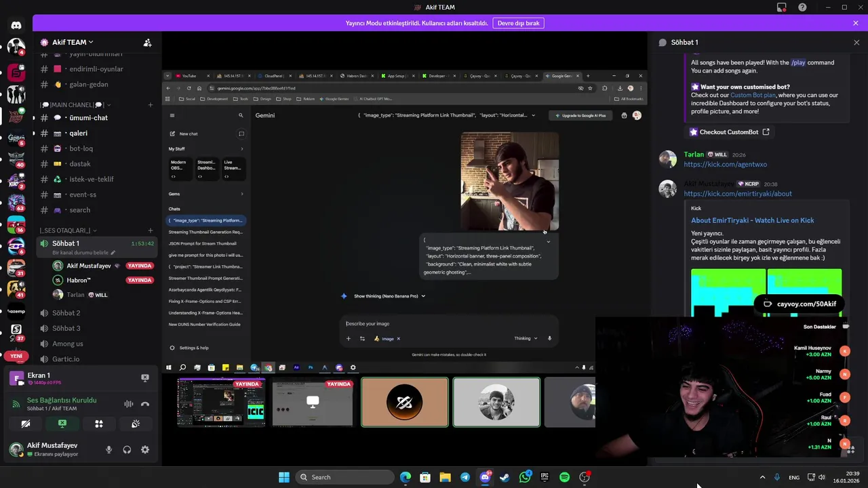This screenshot has height=488, width=868.
Task: Open About EmirTiryaki - Watch Live on Kick
Action: point(752,220)
